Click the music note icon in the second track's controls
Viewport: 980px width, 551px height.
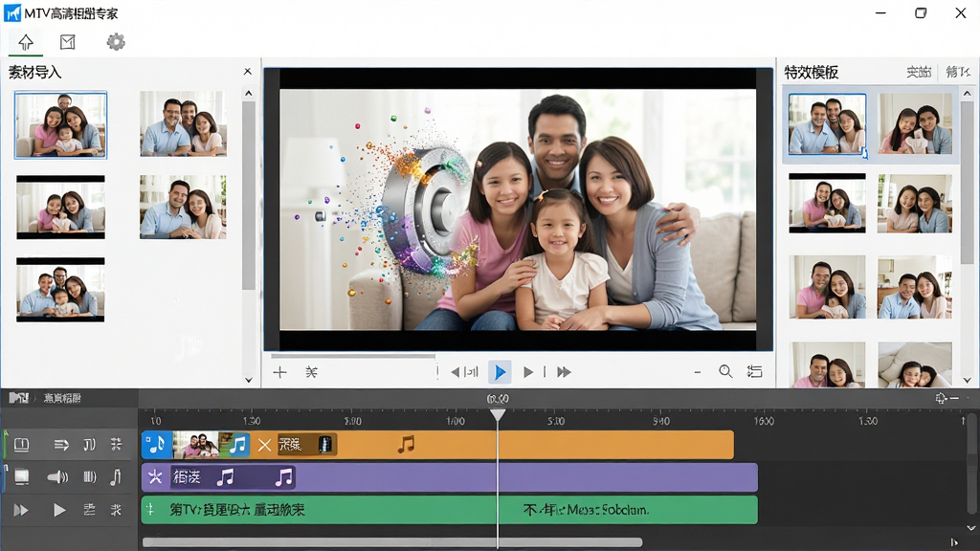(x=116, y=477)
